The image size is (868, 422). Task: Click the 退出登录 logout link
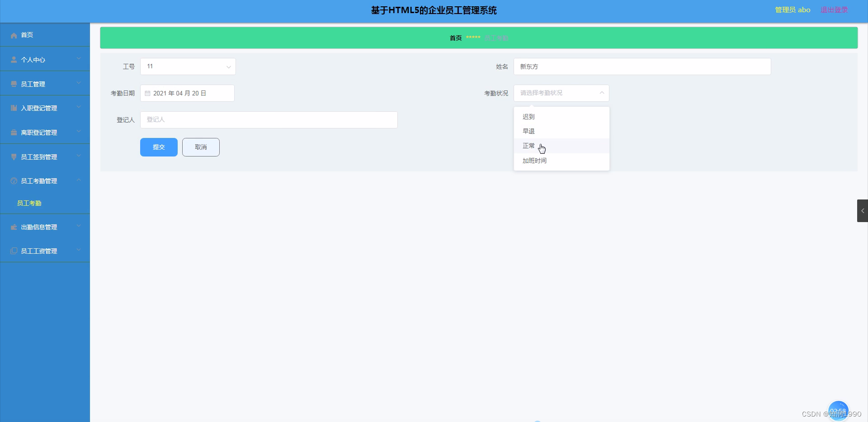[x=833, y=9]
